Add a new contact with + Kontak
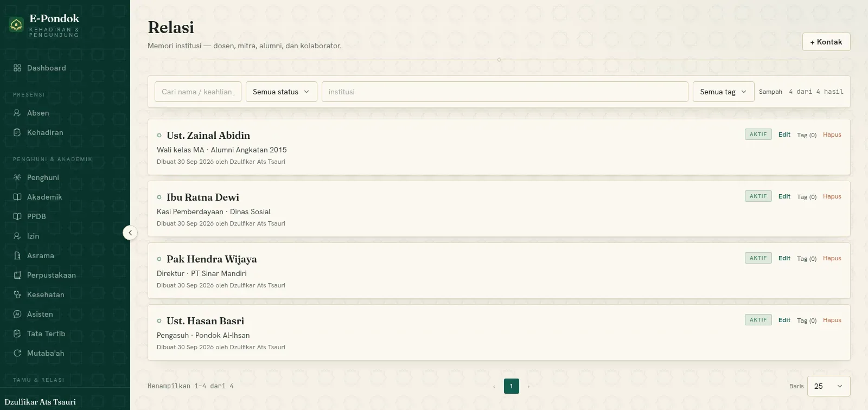This screenshot has height=410, width=868. tap(826, 42)
